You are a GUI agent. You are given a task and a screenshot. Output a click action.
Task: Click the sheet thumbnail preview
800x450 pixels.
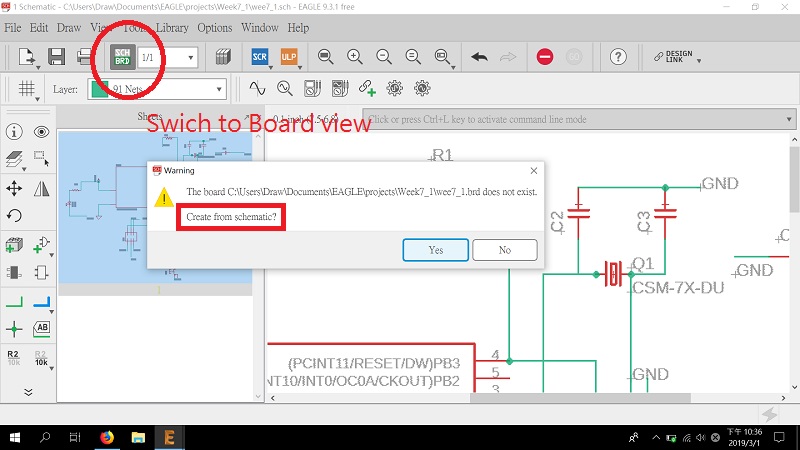(155, 207)
